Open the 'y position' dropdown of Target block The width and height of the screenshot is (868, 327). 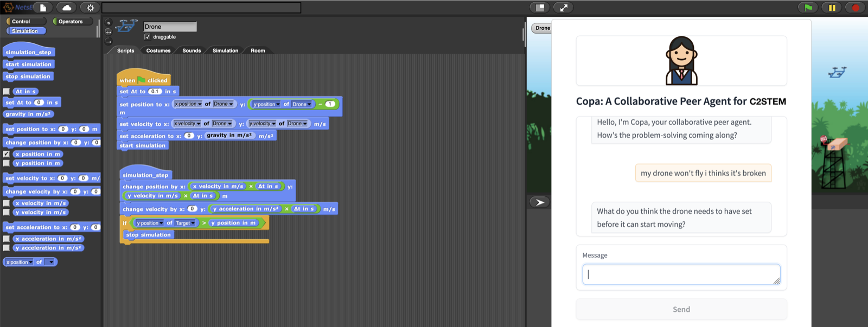point(150,223)
